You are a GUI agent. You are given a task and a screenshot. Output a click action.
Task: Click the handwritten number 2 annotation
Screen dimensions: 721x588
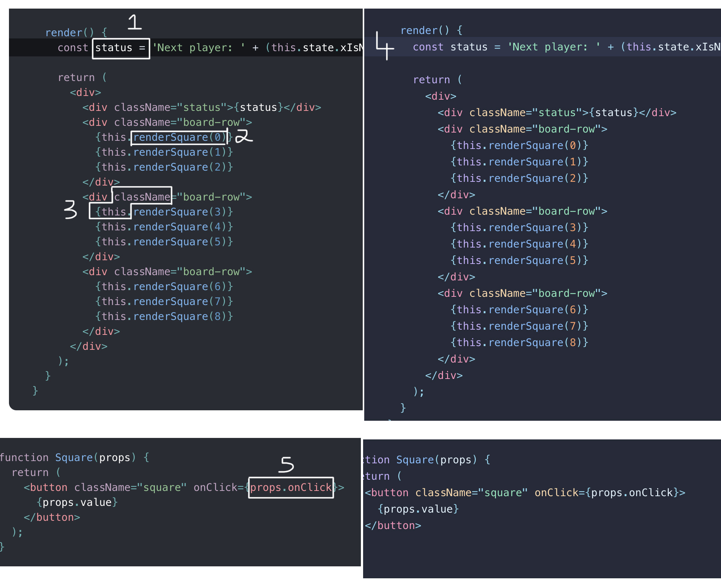(243, 137)
